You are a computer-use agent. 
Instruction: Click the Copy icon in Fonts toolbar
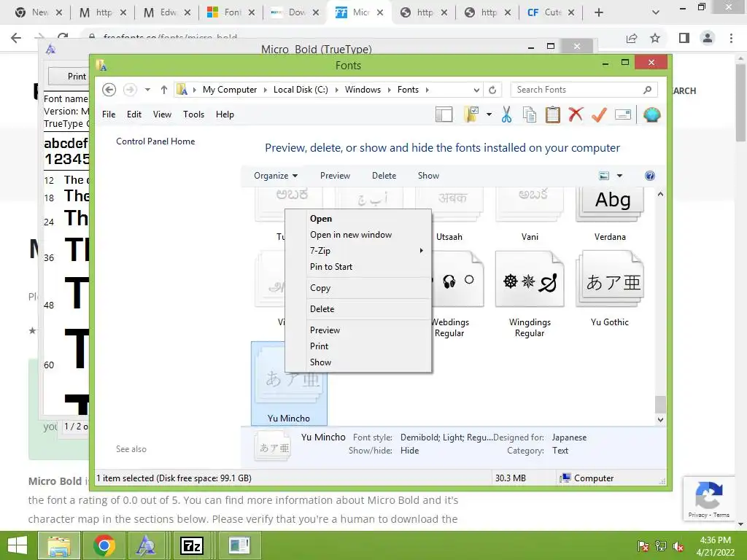pyautogui.click(x=530, y=114)
